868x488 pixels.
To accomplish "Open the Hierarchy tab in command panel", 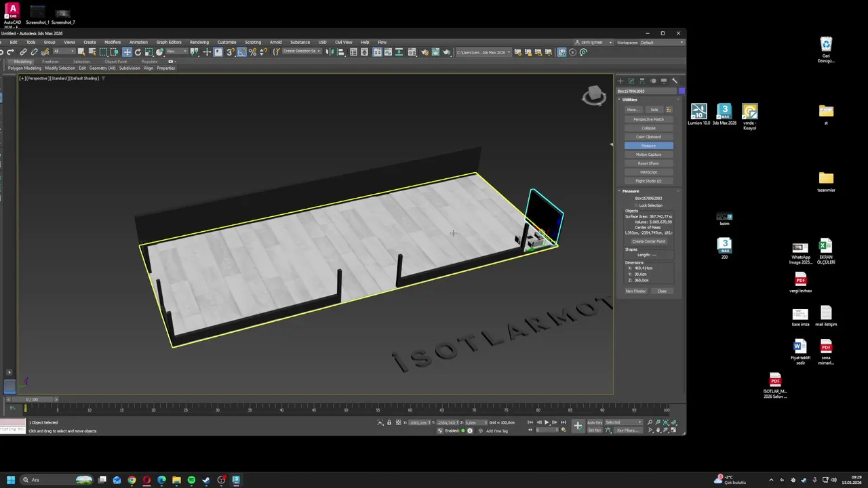I will (642, 81).
